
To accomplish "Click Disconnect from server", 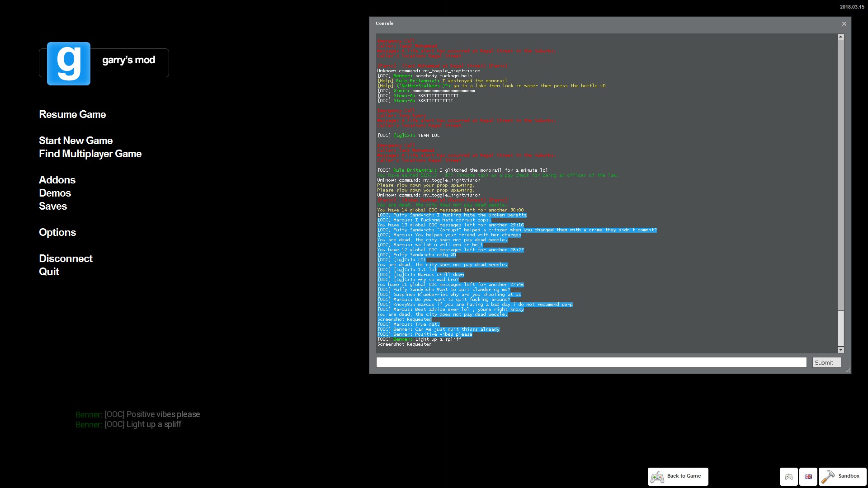I will pos(66,258).
